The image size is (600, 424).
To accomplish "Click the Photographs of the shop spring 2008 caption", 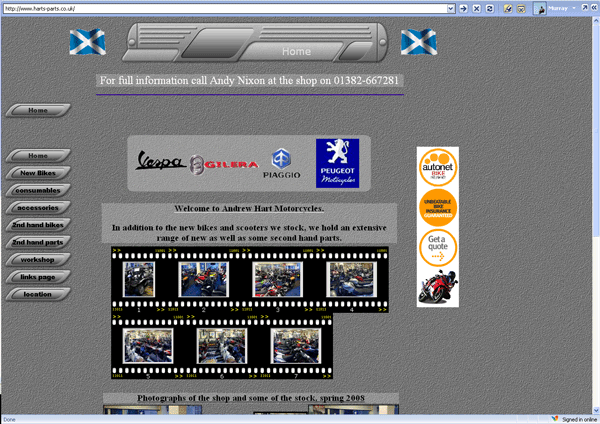I will point(251,398).
